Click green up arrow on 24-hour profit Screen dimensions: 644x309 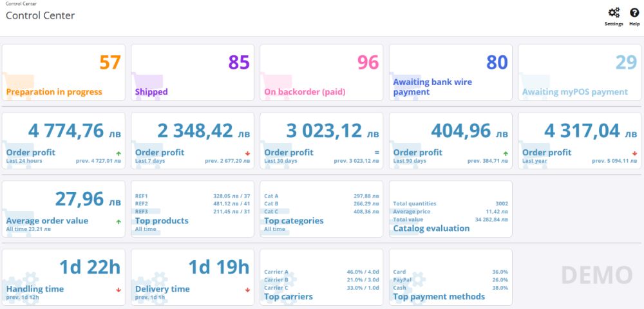[x=117, y=153]
